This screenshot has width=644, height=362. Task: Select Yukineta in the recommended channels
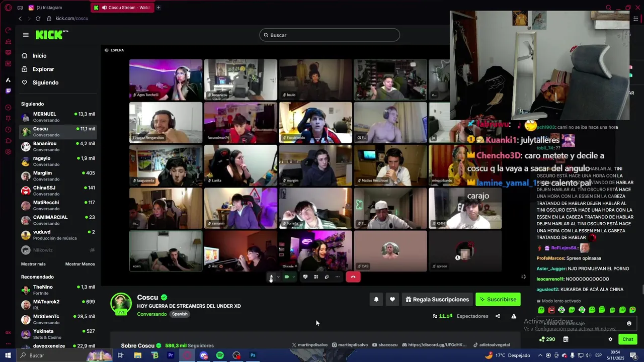pyautogui.click(x=58, y=334)
